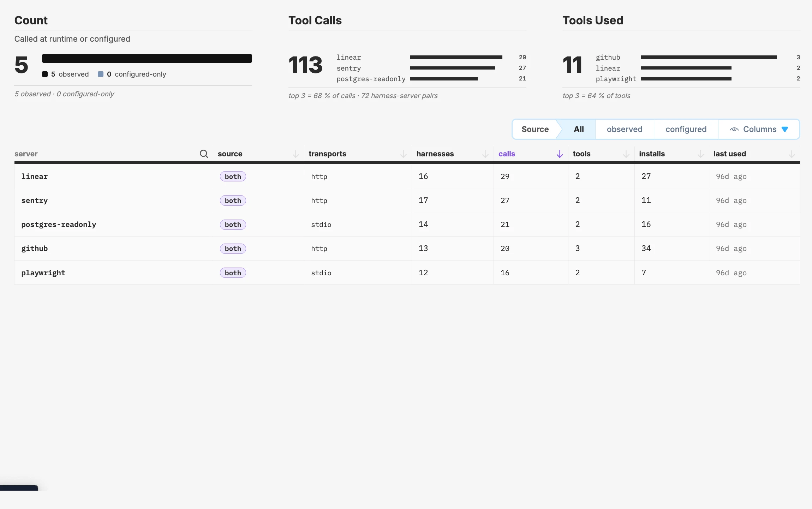This screenshot has height=509, width=812.
Task: Click stdio transport in playwright row
Action: [x=321, y=273]
